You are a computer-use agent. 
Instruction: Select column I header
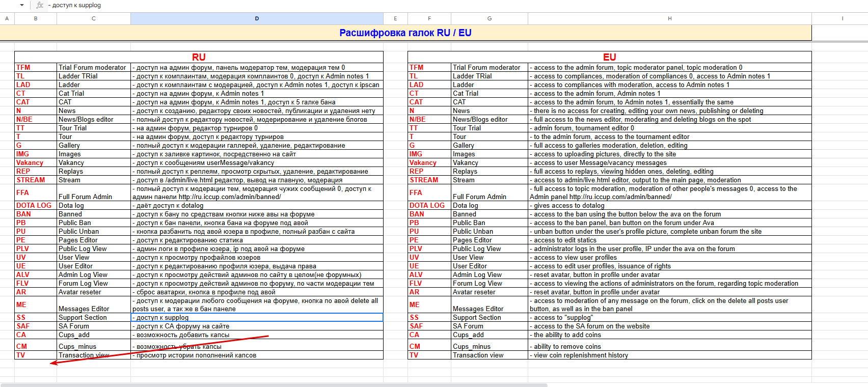tap(843, 18)
